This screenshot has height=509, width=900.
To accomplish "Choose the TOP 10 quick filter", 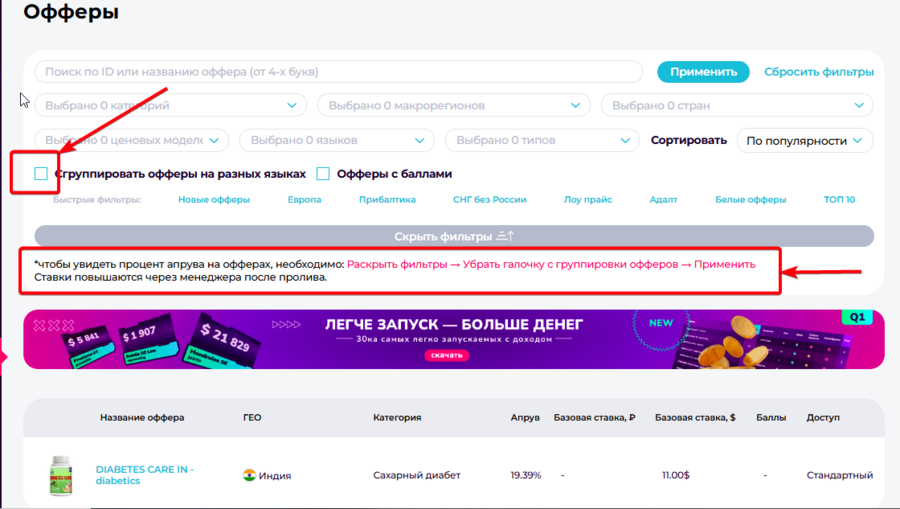I will point(839,200).
